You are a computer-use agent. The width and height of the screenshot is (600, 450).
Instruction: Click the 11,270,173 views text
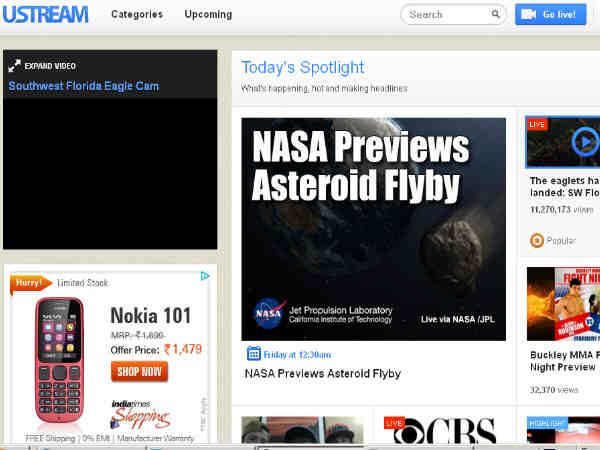tap(561, 210)
